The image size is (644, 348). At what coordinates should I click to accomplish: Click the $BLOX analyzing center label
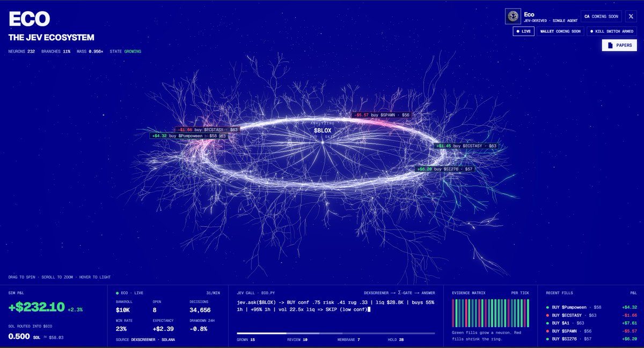pos(323,130)
